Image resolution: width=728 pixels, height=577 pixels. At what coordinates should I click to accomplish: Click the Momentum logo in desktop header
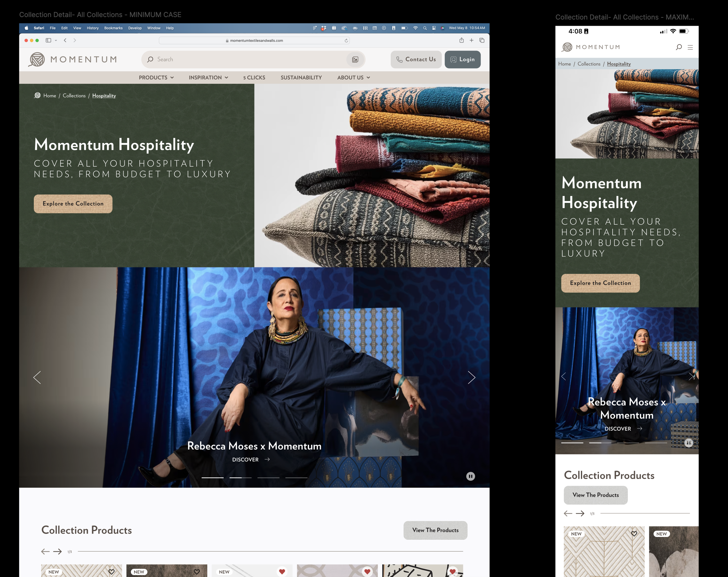tap(73, 60)
